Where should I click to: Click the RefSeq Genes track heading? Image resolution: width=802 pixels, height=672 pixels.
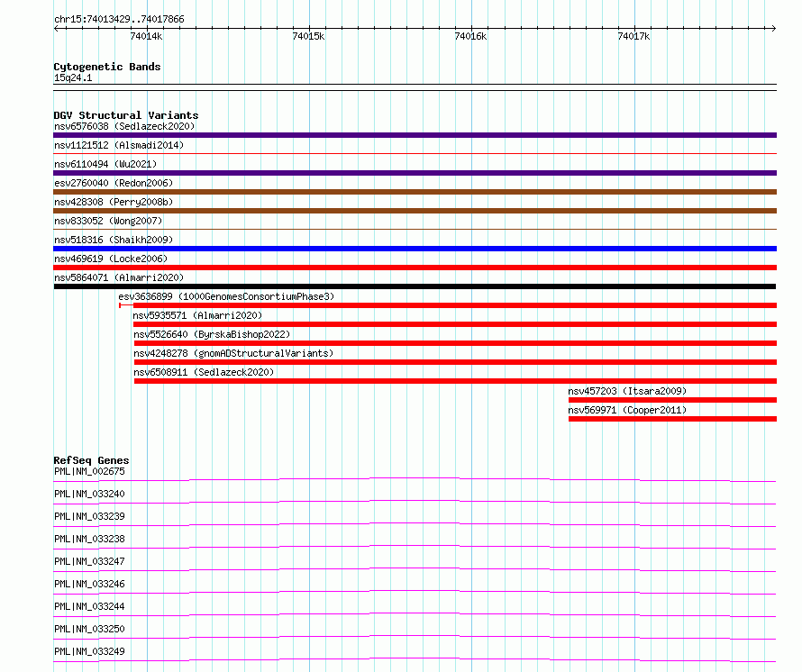[x=91, y=460]
